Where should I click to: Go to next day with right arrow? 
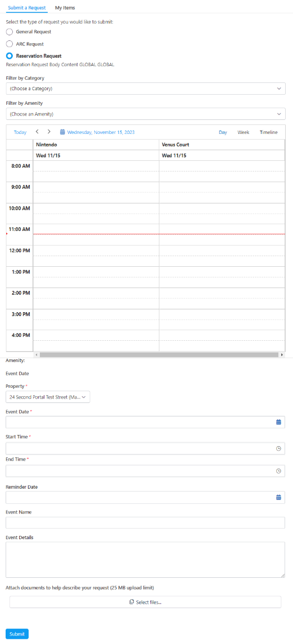tap(49, 132)
